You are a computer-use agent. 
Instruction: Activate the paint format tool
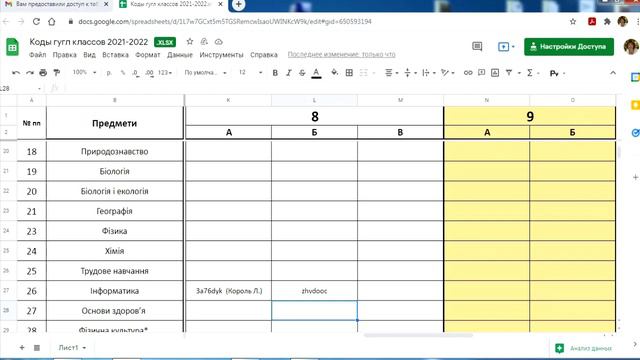tap(57, 73)
